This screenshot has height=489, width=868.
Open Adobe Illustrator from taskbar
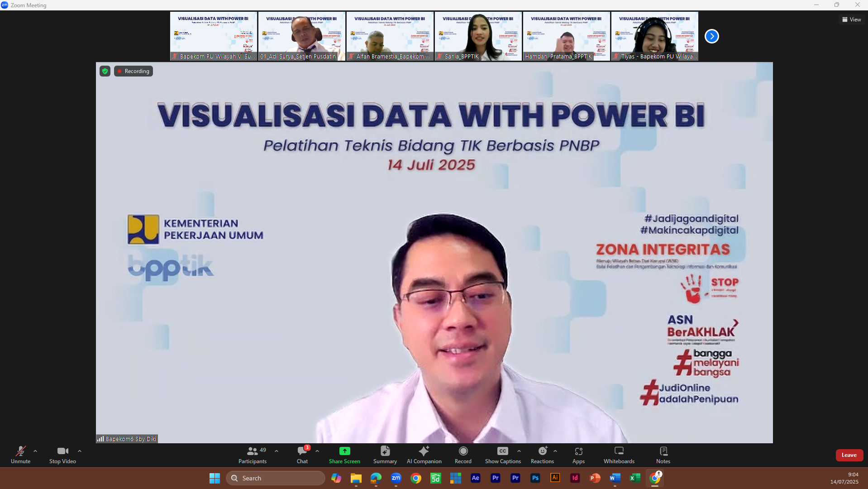click(555, 478)
